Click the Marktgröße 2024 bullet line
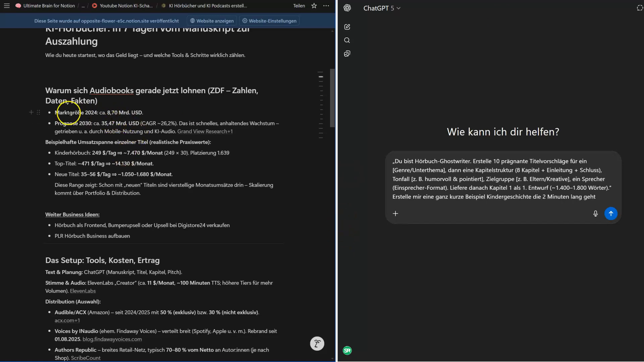 (x=99, y=113)
